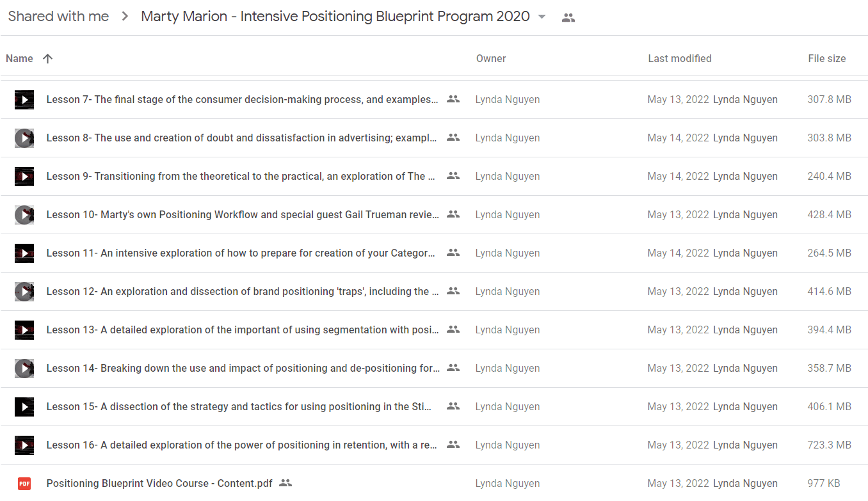Select Lesson 9- Transitioning from the theoretical file
Image resolution: width=868 pixels, height=501 pixels.
pyautogui.click(x=241, y=176)
